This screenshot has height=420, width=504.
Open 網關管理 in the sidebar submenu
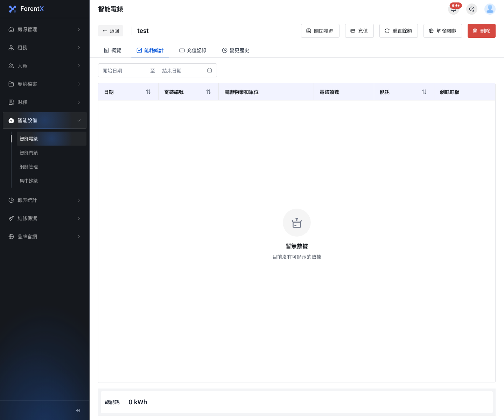(x=51, y=167)
